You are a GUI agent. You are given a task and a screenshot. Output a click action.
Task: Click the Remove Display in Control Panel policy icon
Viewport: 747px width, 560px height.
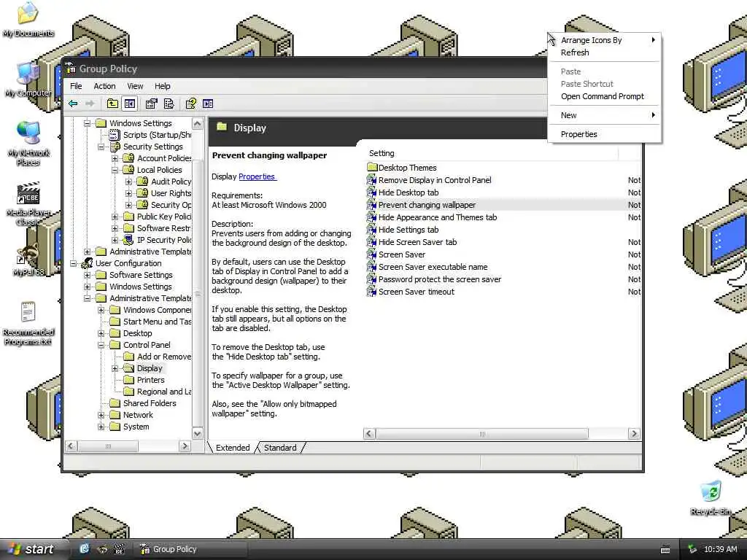point(371,179)
